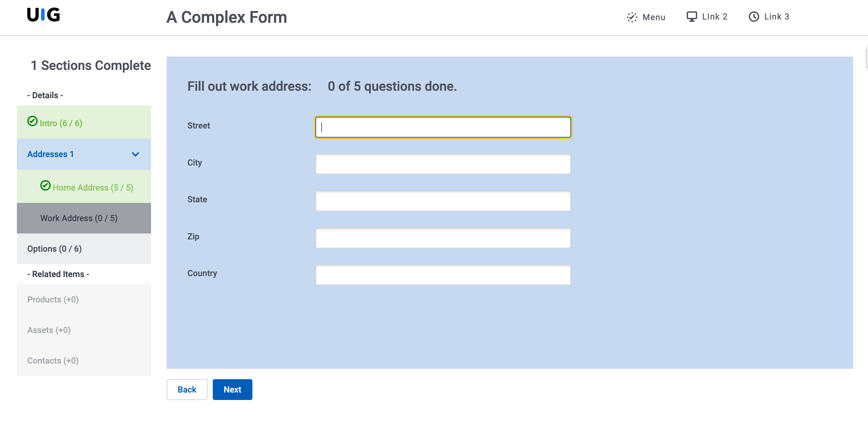This screenshot has height=426, width=868.
Task: Select the Assets (+0) item
Action: click(x=49, y=330)
